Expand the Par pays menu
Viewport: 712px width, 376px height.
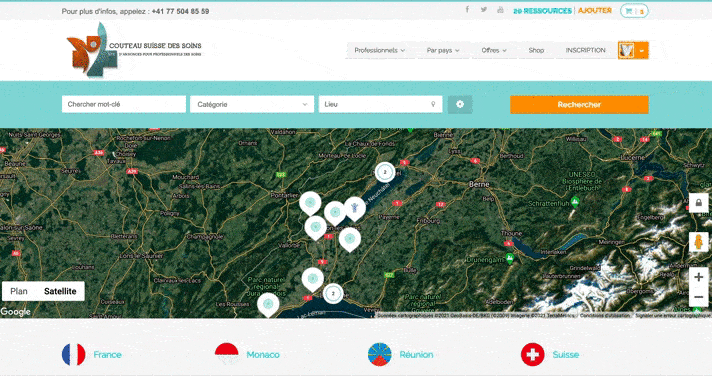443,50
